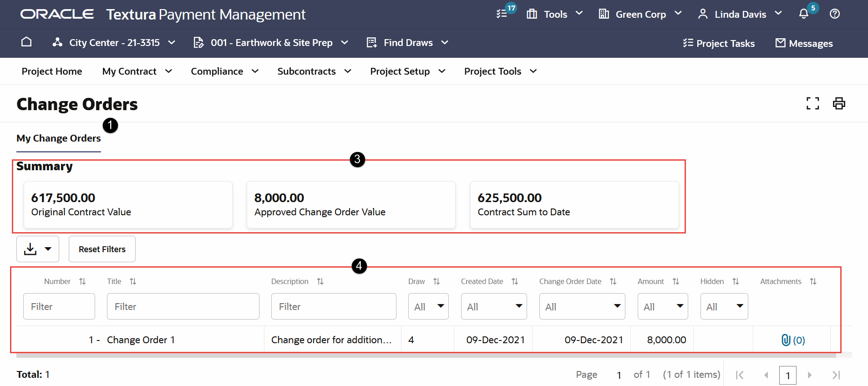Go to previous page arrow
This screenshot has width=868, height=386.
pyautogui.click(x=766, y=375)
